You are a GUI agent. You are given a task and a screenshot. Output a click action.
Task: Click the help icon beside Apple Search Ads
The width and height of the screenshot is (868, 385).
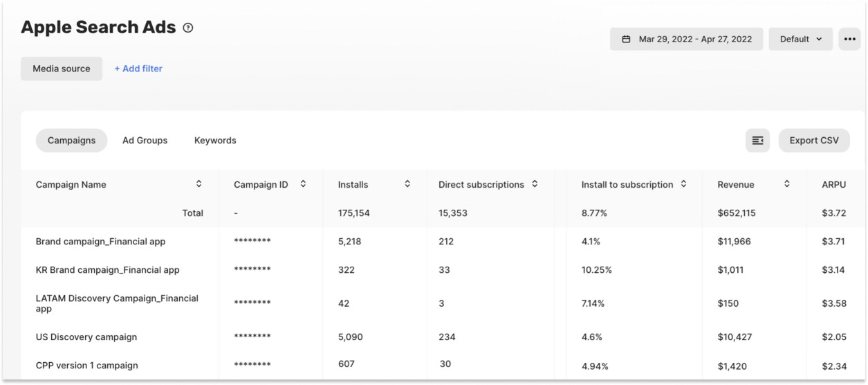pyautogui.click(x=188, y=28)
